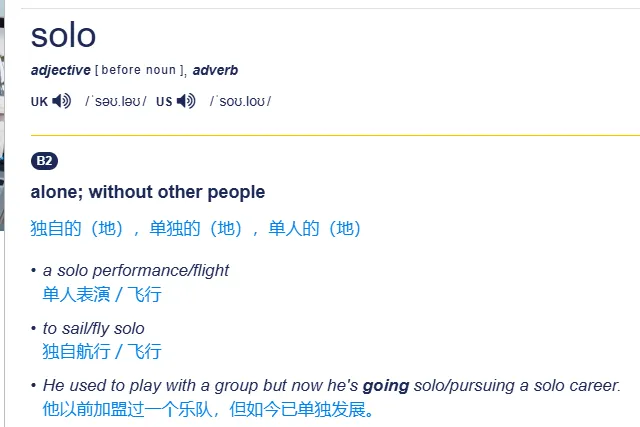Click the US region label
The image size is (640, 427).
coord(164,102)
